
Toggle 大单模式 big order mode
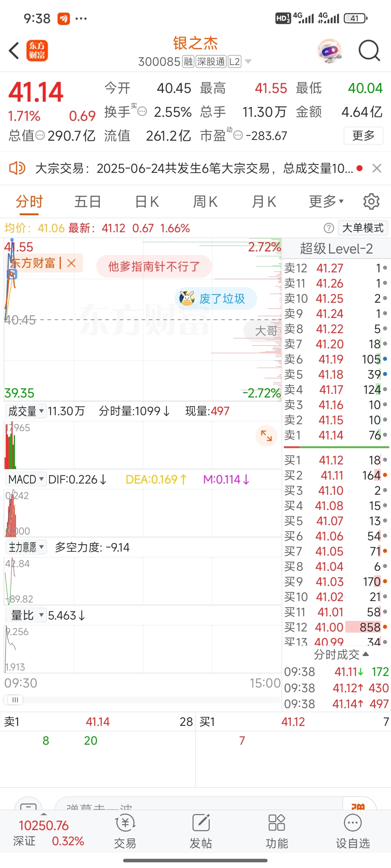(363, 228)
